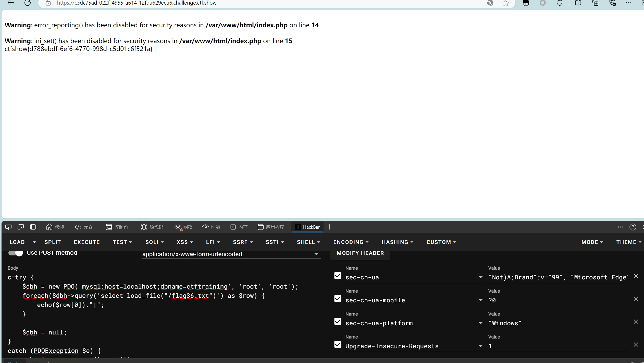644x363 pixels.
Task: Toggle device emulation icon in DevTools
Action: point(21,227)
